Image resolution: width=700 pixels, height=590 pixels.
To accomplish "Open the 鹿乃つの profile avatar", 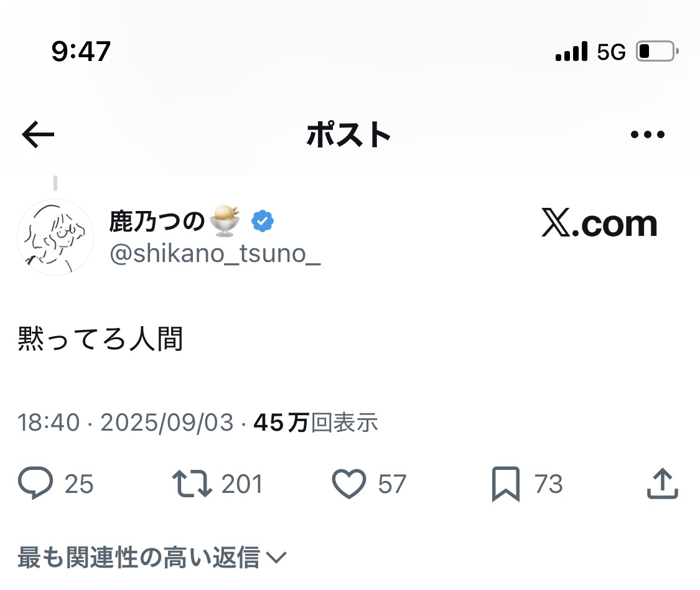I will tap(55, 237).
